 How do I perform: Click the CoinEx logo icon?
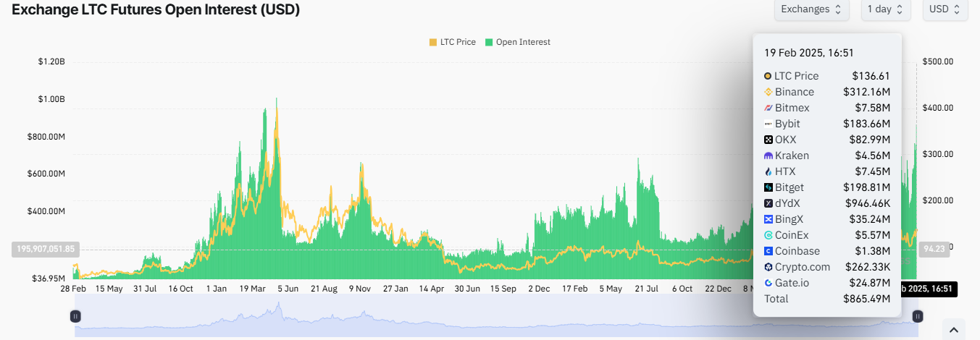pyautogui.click(x=768, y=235)
